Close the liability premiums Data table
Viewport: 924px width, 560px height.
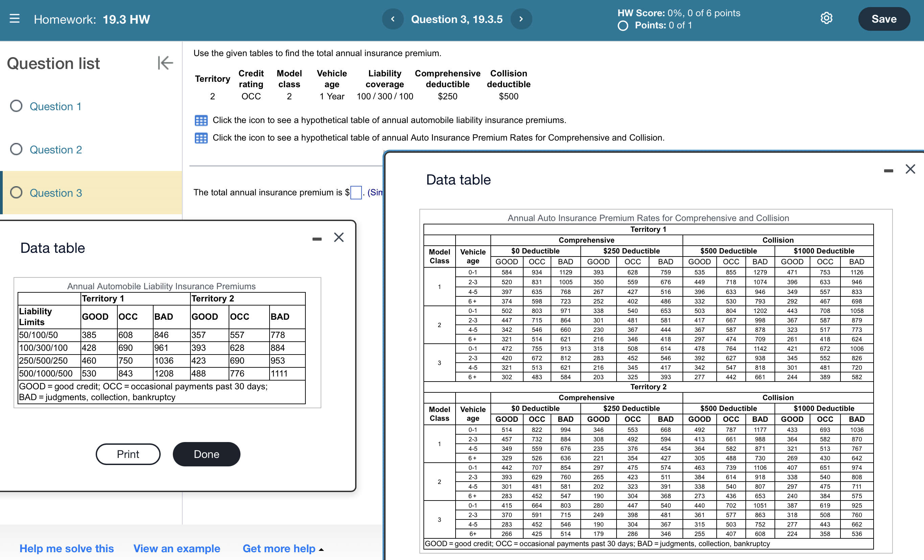pos(339,237)
